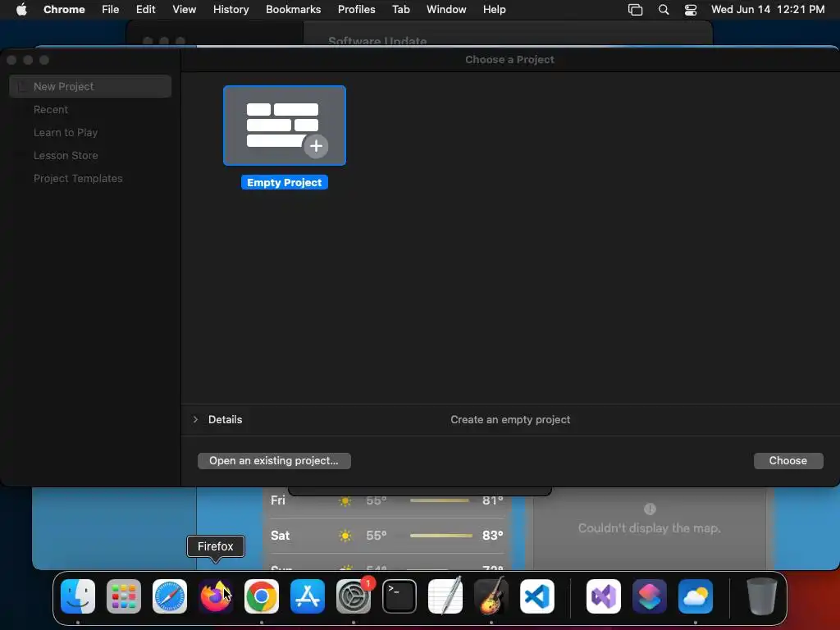Open Terminal from the Dock
The height and width of the screenshot is (630, 840).
tap(399, 596)
